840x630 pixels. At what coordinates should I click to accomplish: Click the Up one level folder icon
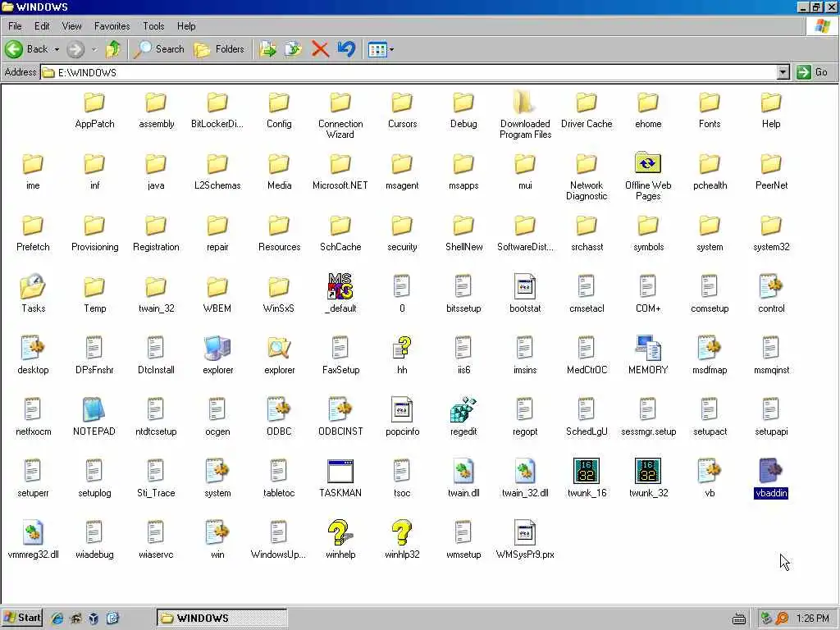point(113,49)
